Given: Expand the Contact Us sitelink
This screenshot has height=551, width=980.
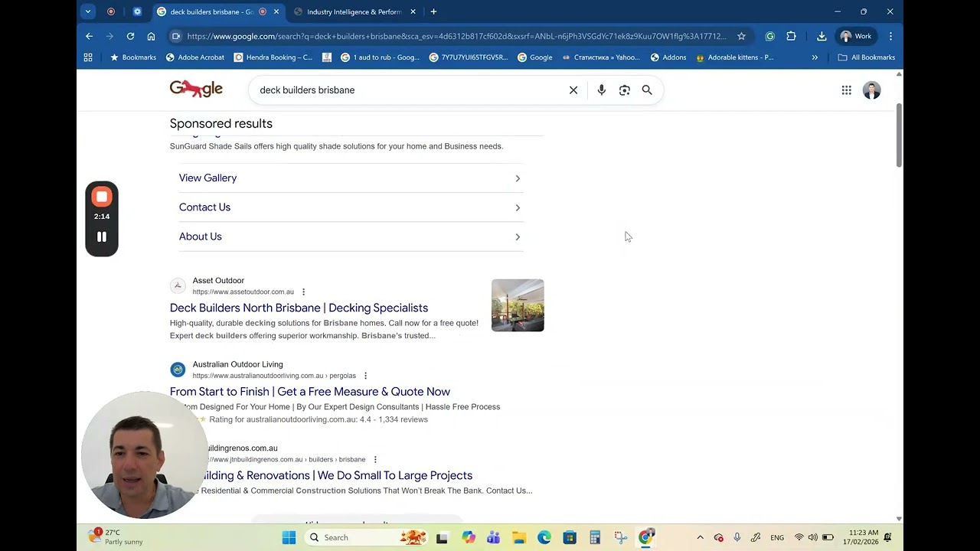Looking at the screenshot, I should pos(351,207).
